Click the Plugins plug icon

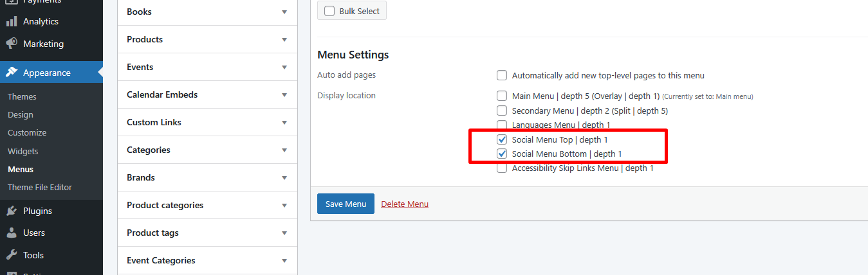12,211
